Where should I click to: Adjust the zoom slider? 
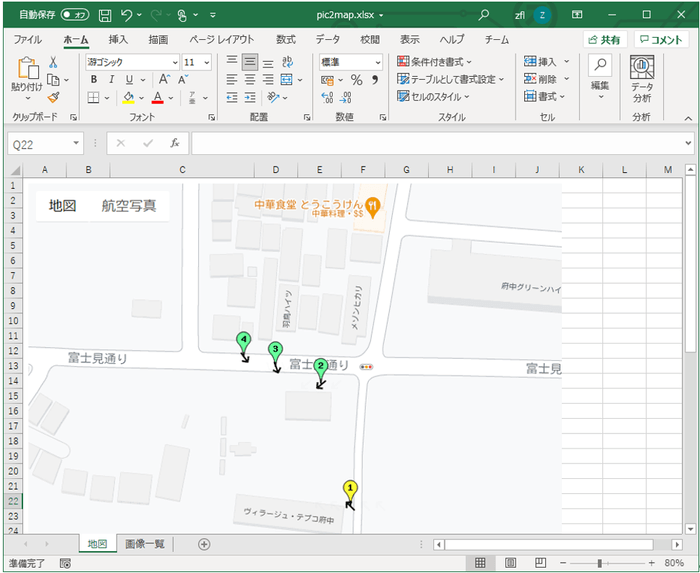click(600, 563)
